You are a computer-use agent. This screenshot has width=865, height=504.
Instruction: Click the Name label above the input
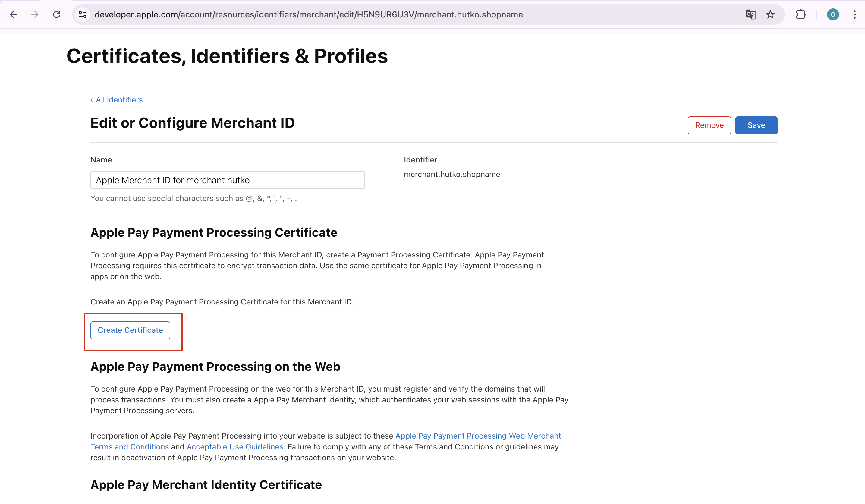point(101,160)
